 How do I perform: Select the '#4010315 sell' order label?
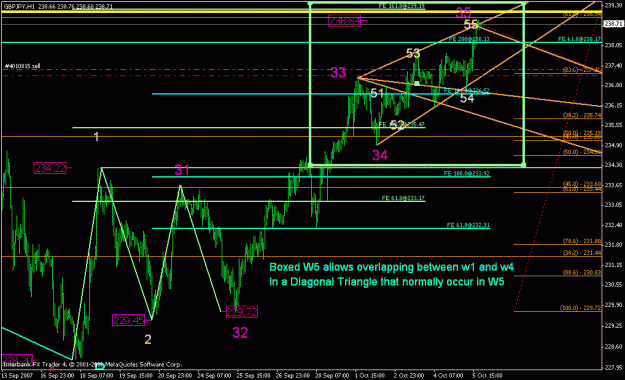point(22,66)
